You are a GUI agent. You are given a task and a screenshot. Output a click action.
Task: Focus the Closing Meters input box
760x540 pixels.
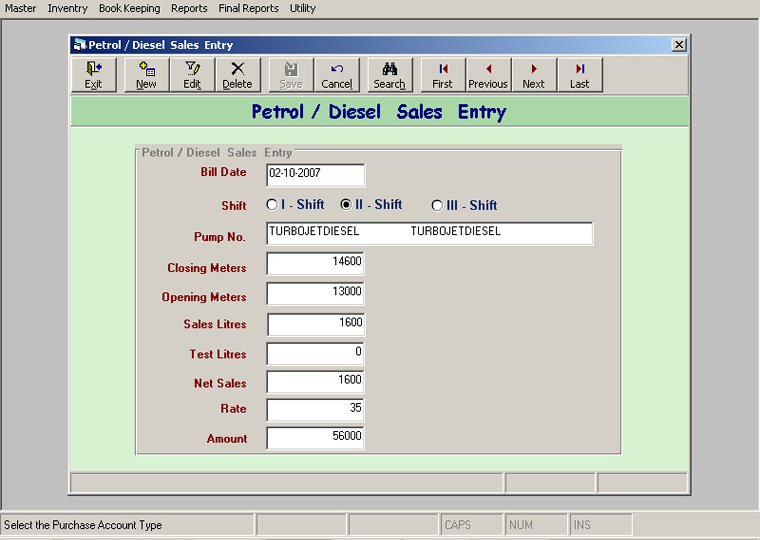315,264
